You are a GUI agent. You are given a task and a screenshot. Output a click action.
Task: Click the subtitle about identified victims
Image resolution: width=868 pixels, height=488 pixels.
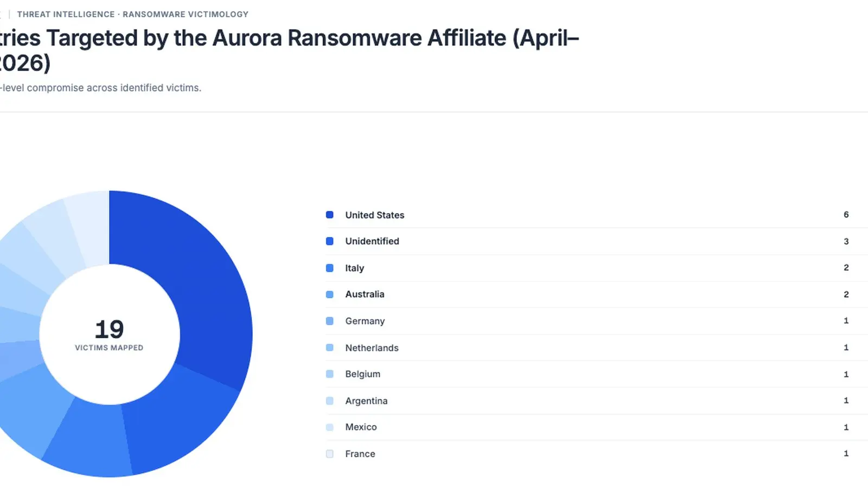pos(100,88)
